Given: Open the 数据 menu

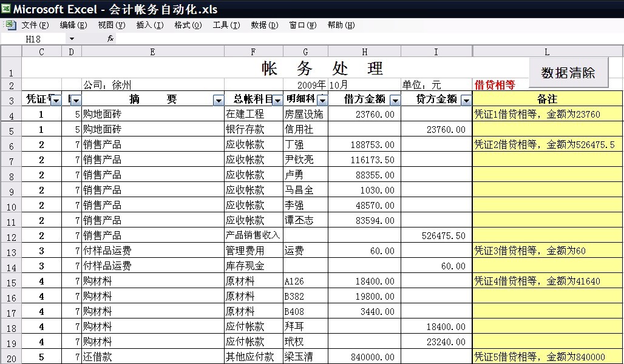Looking at the screenshot, I should point(264,25).
